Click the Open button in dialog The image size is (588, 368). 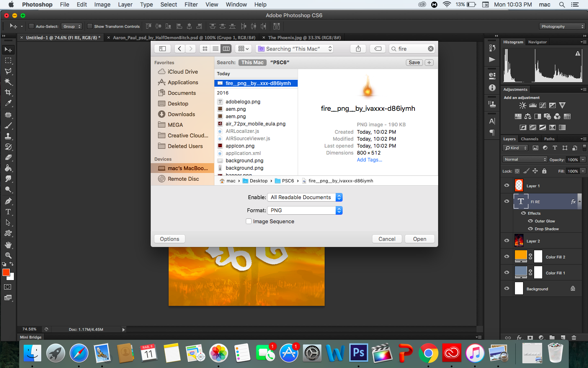[419, 239]
